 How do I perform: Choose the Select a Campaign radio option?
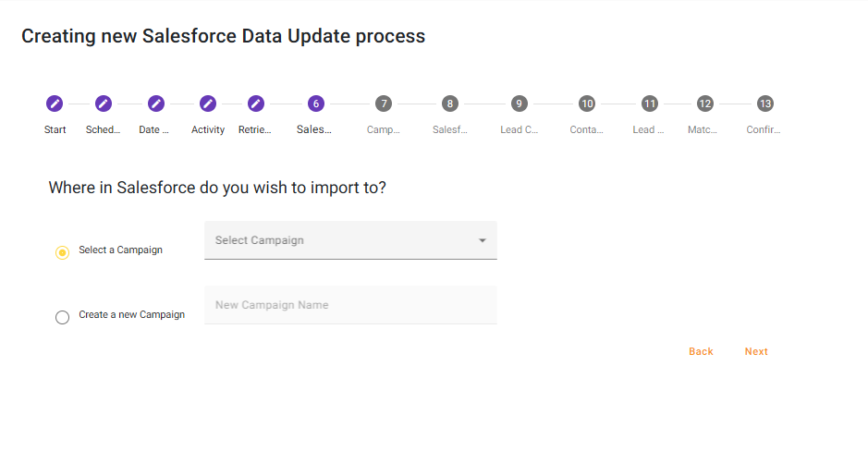62,252
